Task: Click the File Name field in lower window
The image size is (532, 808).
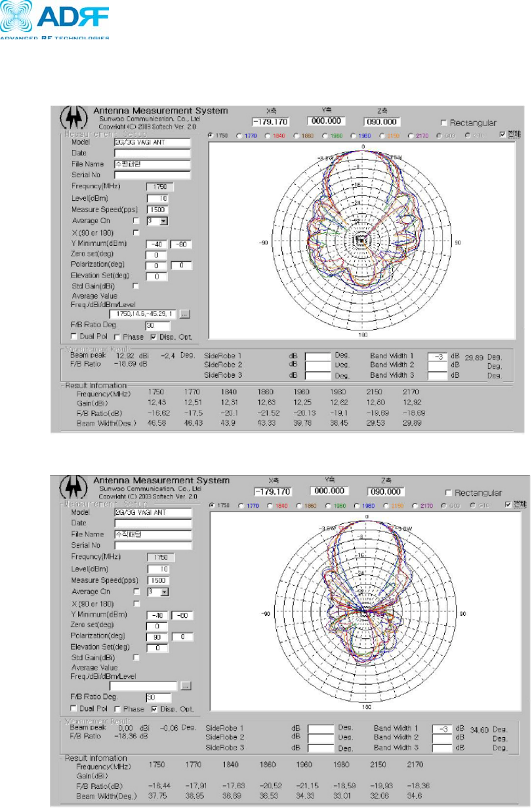Action: click(x=153, y=535)
